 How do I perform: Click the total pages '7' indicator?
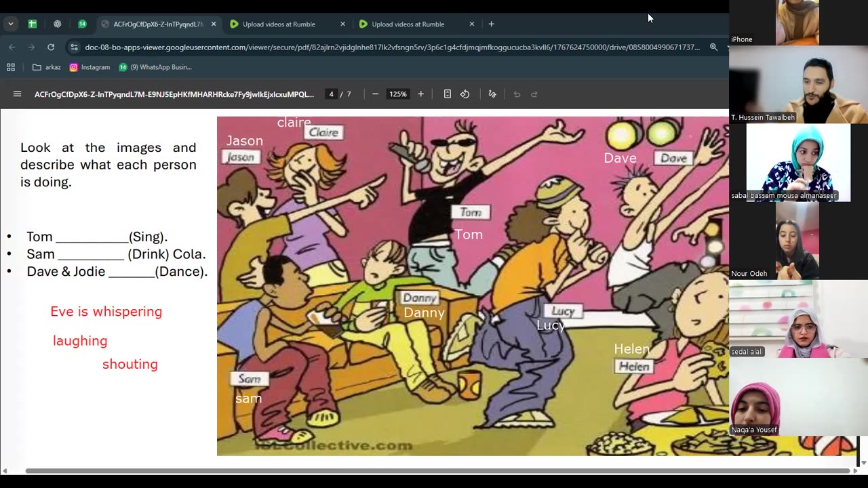click(349, 94)
